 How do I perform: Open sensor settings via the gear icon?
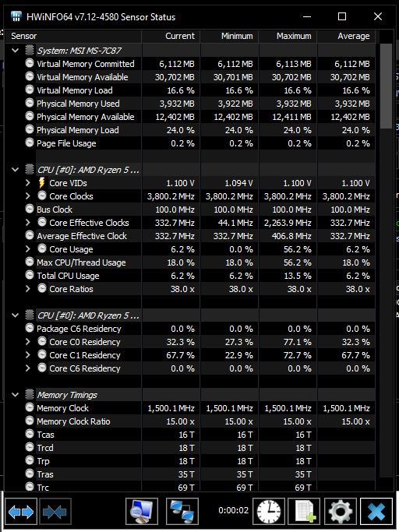[341, 511]
